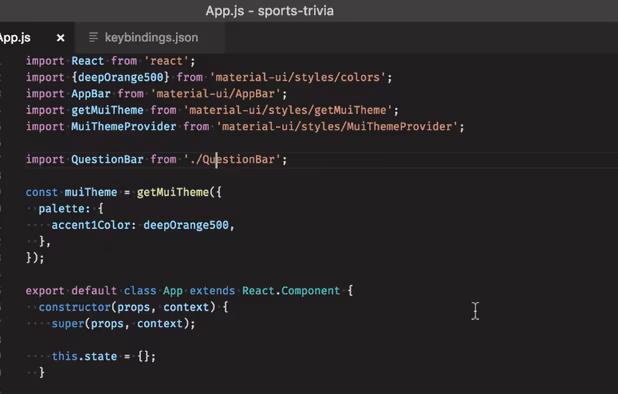Select the App.js tab label
Image resolution: width=618 pixels, height=394 pixels.
point(15,38)
